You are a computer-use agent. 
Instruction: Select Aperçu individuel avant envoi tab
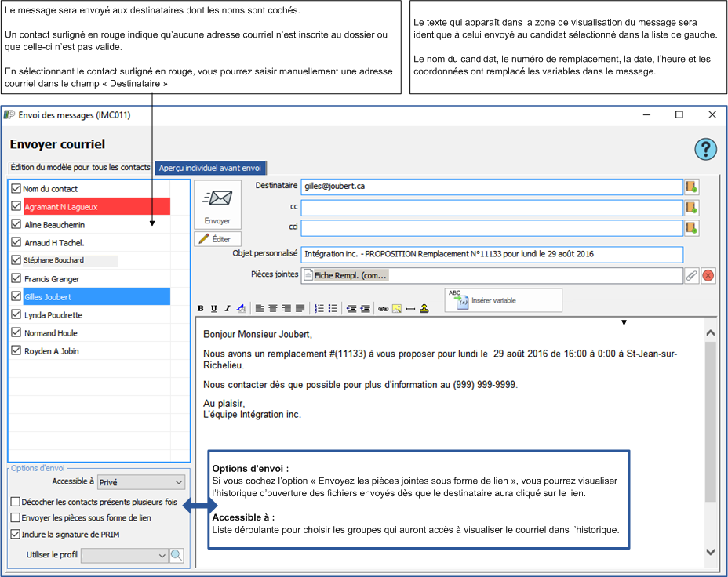click(x=210, y=168)
